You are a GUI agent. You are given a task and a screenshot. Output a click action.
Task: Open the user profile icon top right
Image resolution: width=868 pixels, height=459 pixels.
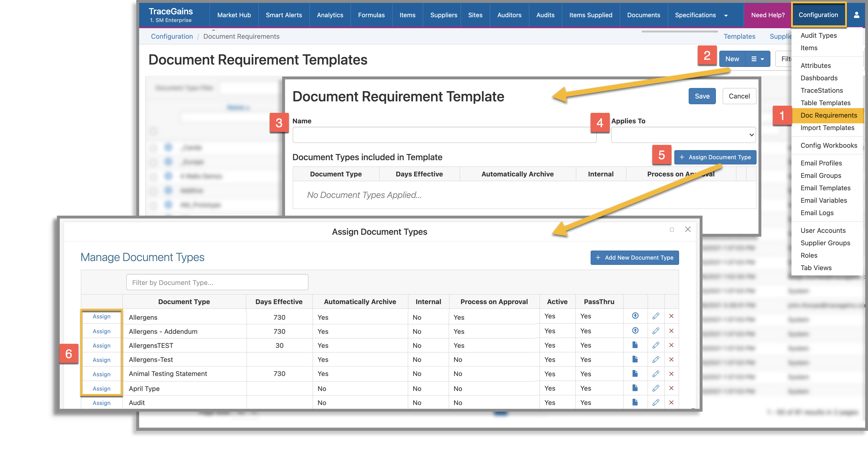[856, 15]
